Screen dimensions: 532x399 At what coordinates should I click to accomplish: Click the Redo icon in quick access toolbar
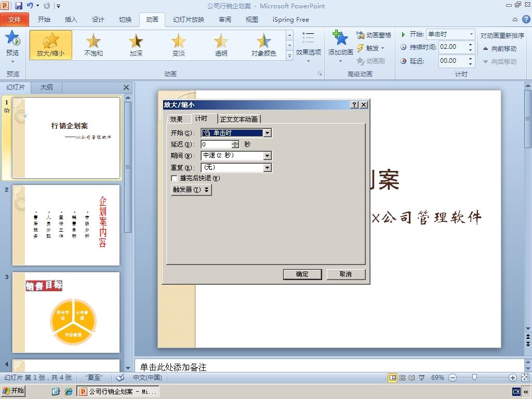point(47,6)
